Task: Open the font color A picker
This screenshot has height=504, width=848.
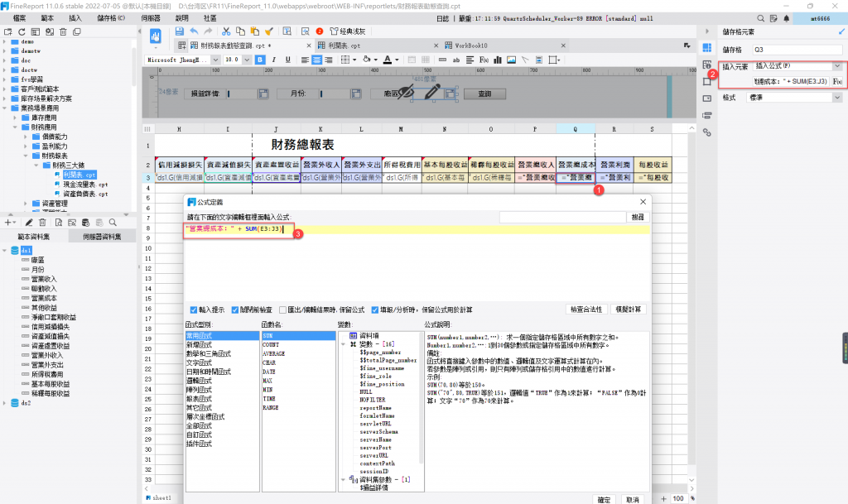Action: pos(388,60)
